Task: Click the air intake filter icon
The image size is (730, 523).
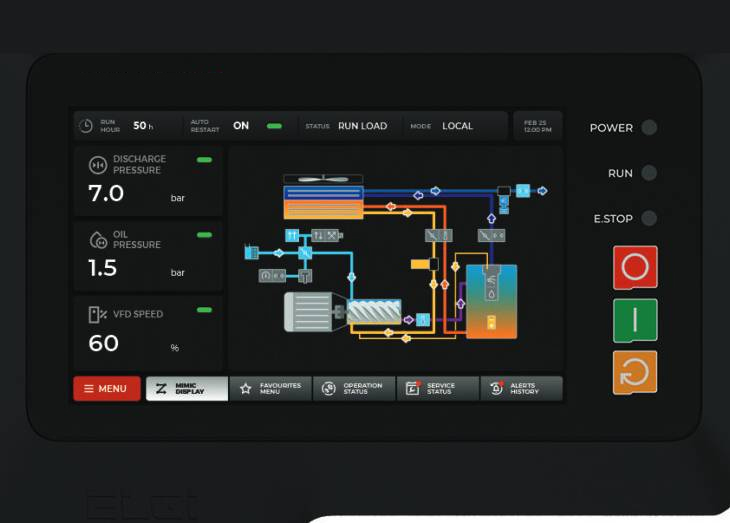Action: (251, 252)
